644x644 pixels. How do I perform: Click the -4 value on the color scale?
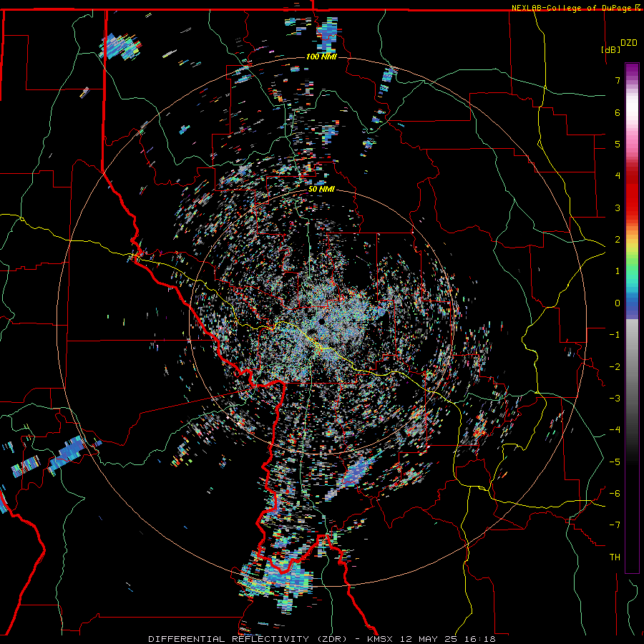615,430
